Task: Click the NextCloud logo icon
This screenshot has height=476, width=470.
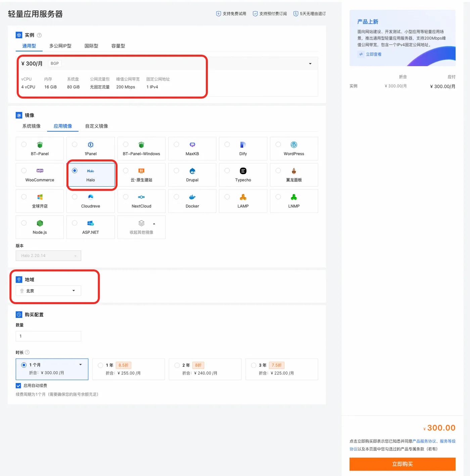Action: tap(141, 197)
